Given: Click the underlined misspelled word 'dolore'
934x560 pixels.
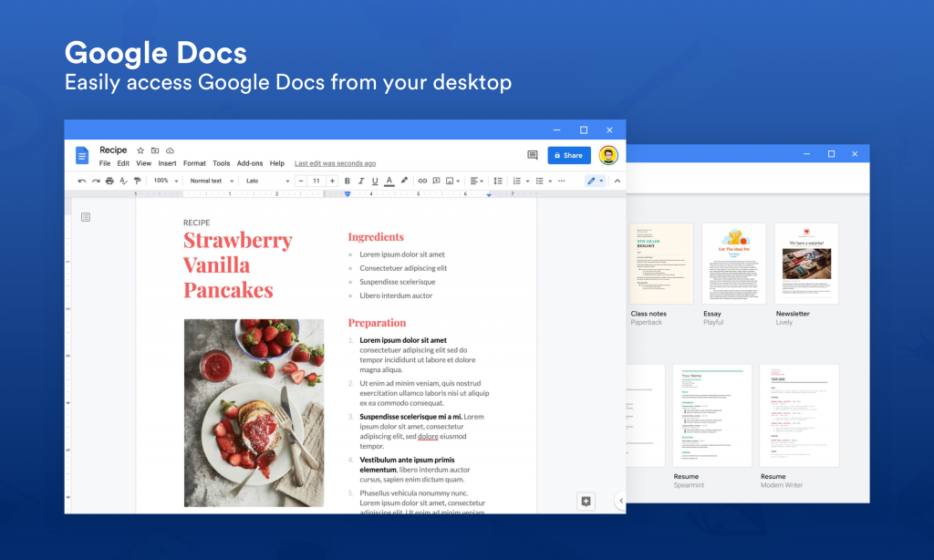Looking at the screenshot, I should (x=428, y=437).
